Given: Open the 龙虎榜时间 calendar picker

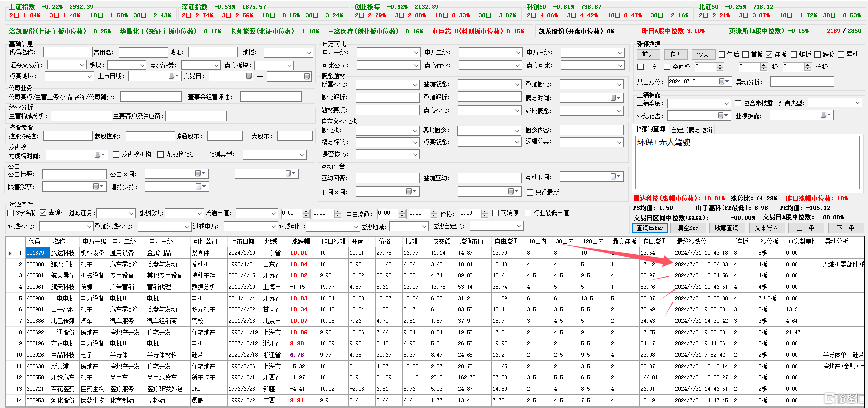Looking at the screenshot, I should pos(99,155).
